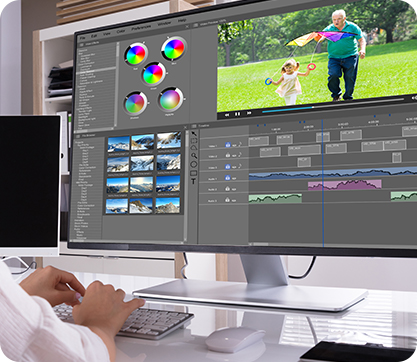Select the rounded rectangle tool
Screen dimensions: 417x362
(193, 173)
